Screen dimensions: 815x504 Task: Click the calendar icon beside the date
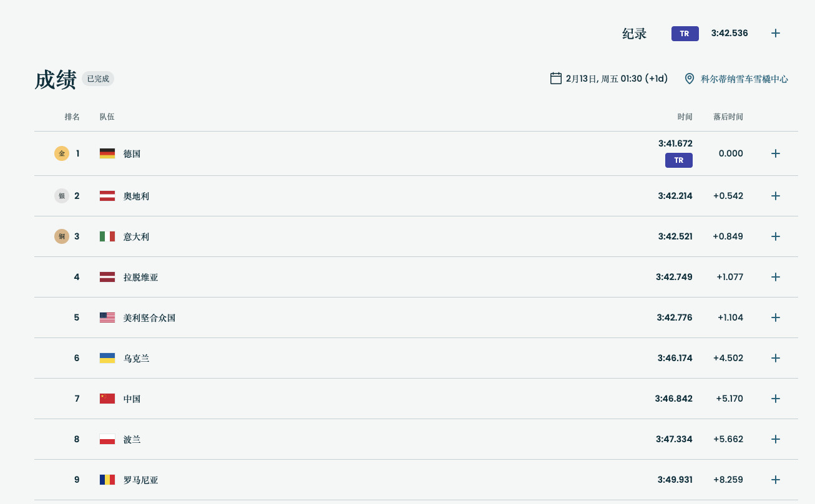[555, 78]
